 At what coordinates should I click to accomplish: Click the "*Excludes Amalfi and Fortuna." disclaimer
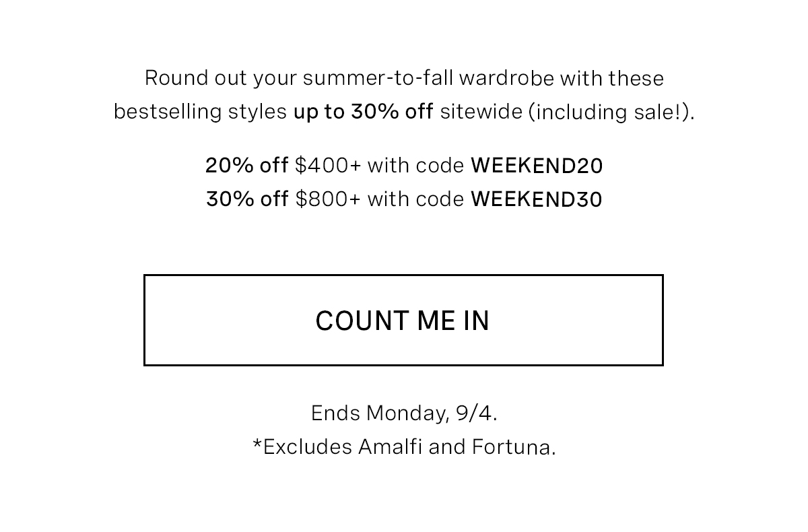pyautogui.click(x=404, y=446)
